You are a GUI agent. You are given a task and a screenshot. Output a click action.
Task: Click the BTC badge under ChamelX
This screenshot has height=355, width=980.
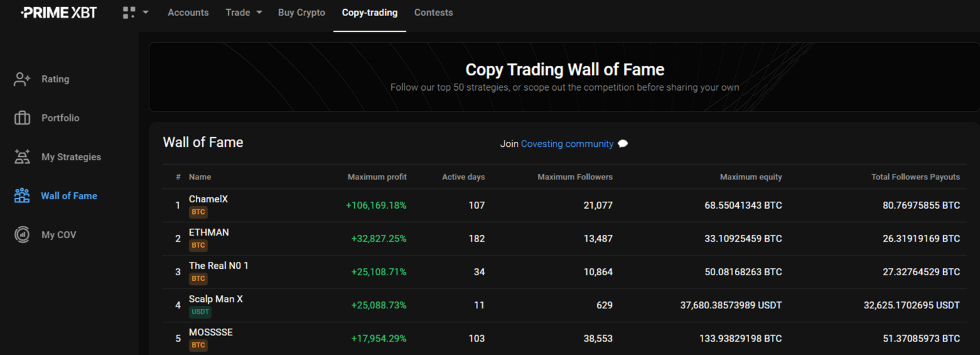click(x=198, y=212)
